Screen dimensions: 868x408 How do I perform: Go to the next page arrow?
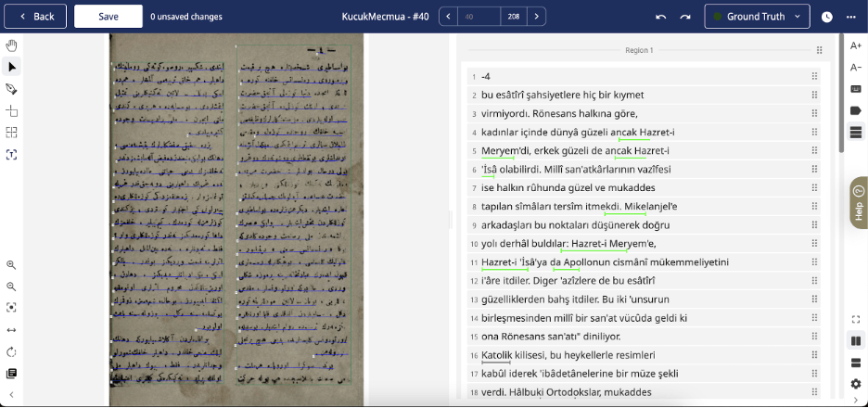tap(535, 17)
